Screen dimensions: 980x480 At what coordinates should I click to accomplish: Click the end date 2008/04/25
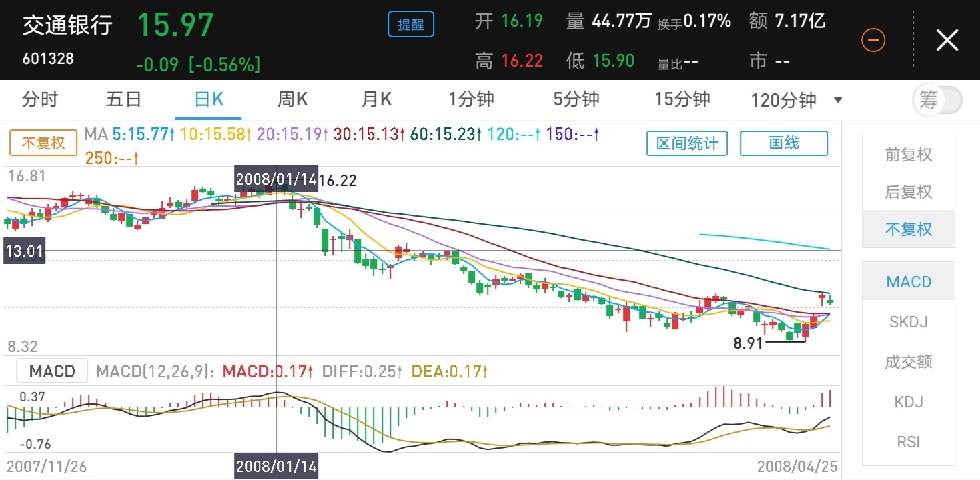(797, 466)
